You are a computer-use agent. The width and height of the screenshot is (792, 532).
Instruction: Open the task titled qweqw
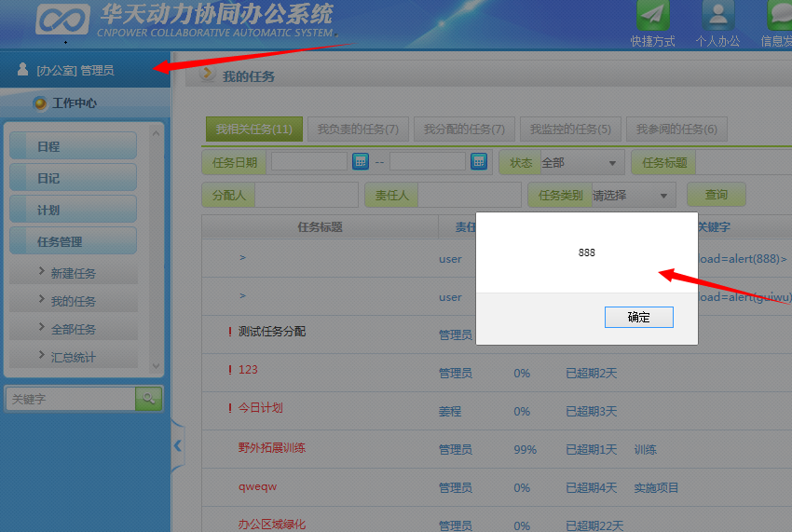pos(257,486)
